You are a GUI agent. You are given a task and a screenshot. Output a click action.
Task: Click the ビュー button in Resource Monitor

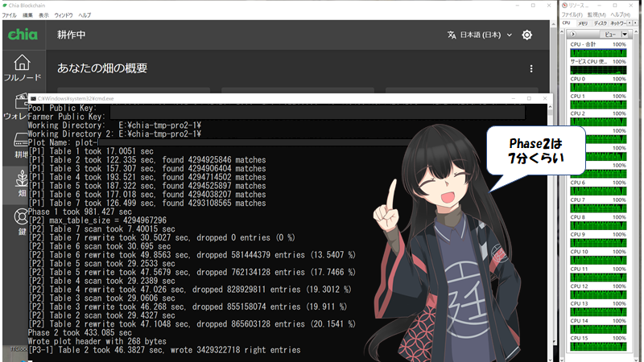pyautogui.click(x=610, y=34)
